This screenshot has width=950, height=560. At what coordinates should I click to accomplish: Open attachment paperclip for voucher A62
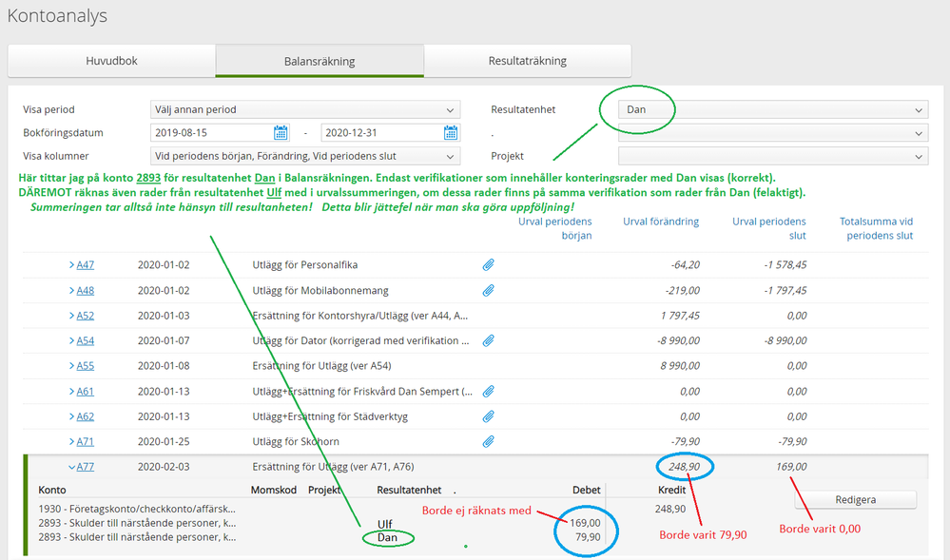click(x=489, y=416)
